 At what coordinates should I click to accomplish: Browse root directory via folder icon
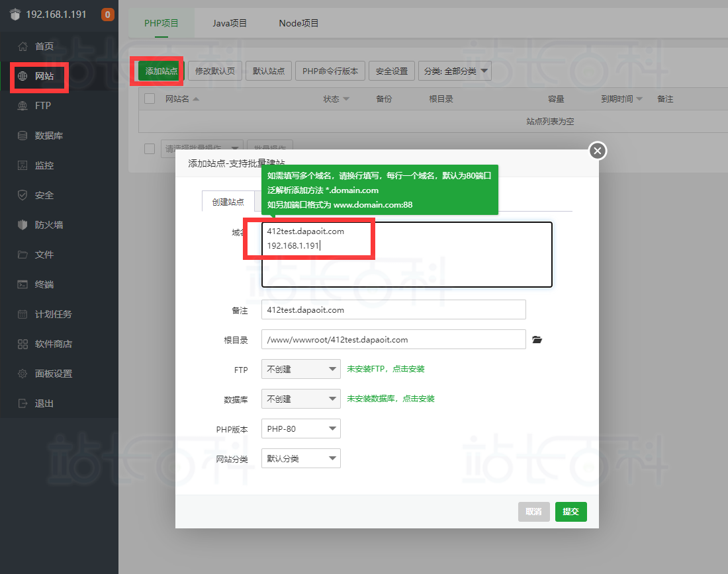coord(537,340)
